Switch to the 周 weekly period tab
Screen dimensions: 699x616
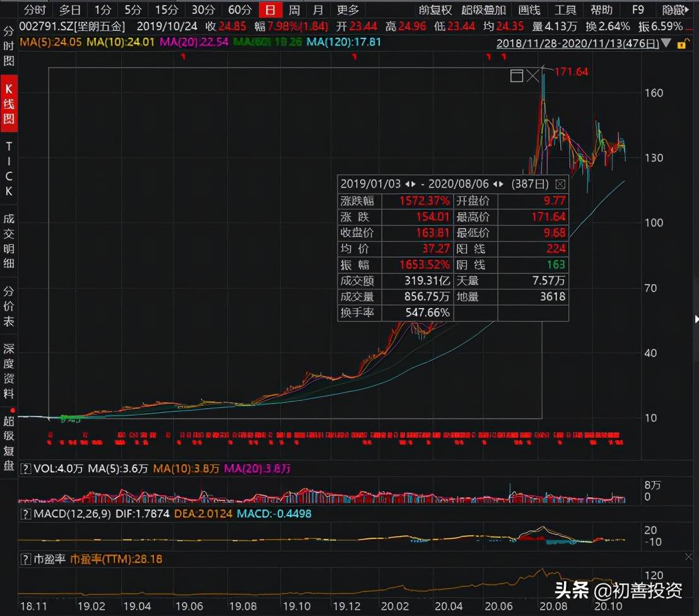pyautogui.click(x=295, y=10)
